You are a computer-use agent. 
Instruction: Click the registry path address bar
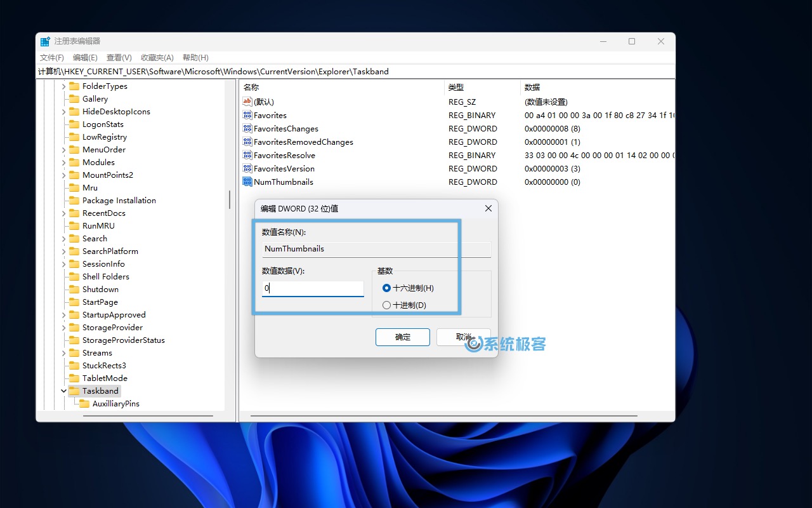click(355, 72)
